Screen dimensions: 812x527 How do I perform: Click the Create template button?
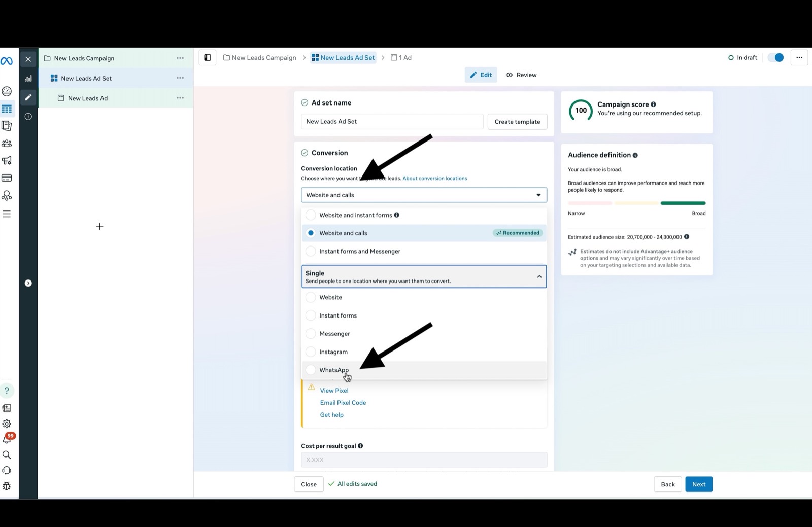pos(517,122)
